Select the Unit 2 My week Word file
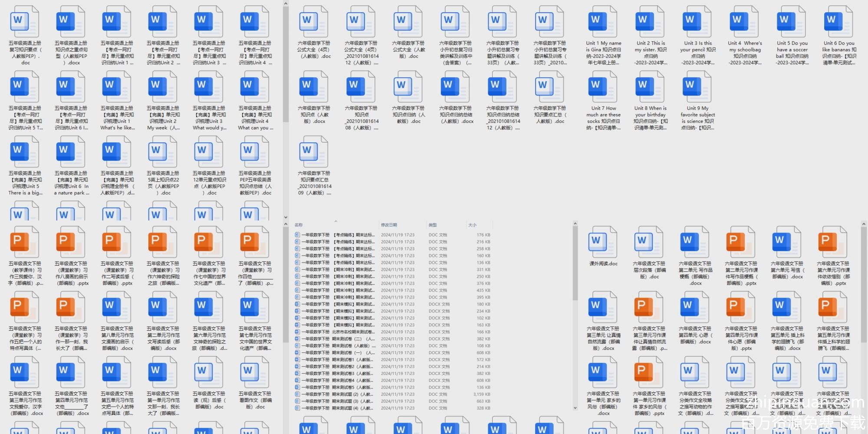Viewport: 868px width, 434px height. [163, 87]
